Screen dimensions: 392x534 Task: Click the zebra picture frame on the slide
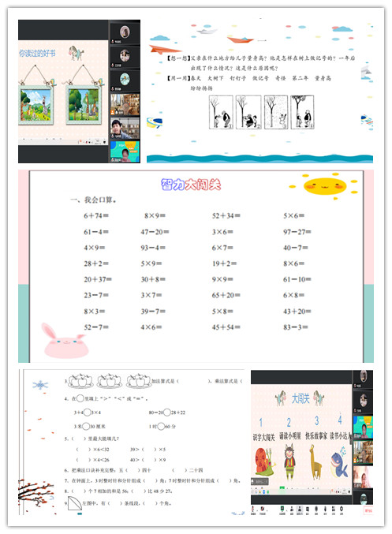(x=35, y=105)
